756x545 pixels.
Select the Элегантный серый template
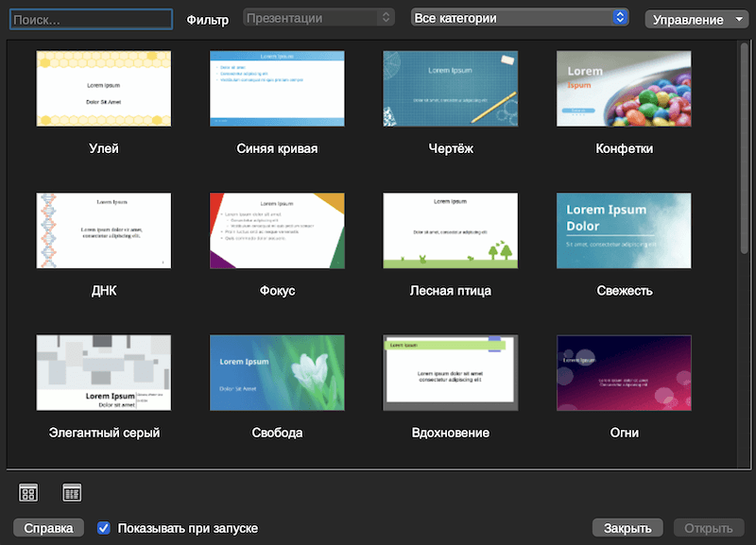click(104, 373)
